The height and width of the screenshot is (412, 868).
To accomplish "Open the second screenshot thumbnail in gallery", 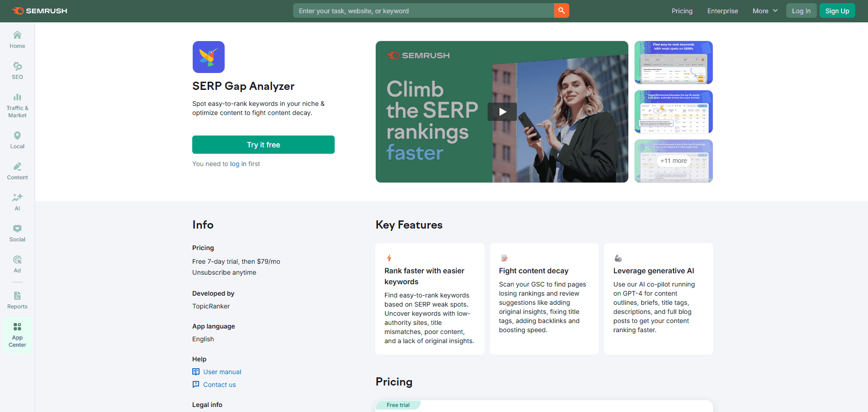I will [x=673, y=112].
